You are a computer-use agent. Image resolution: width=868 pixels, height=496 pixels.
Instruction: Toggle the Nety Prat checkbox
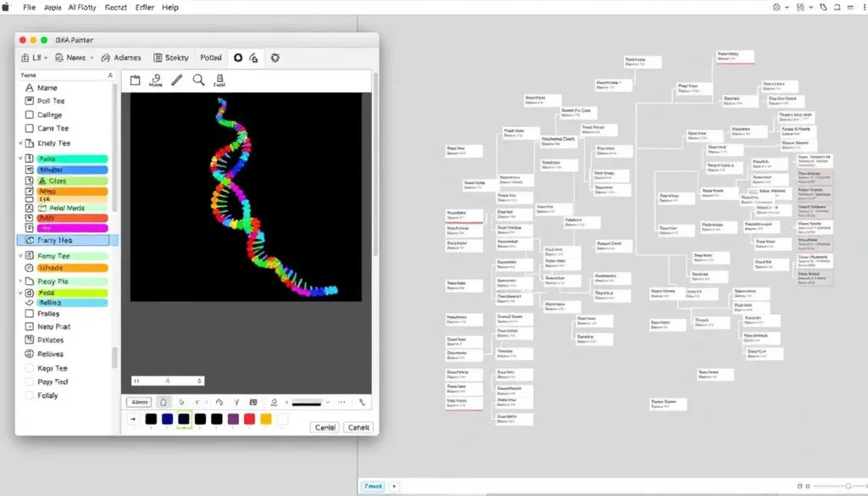pos(30,326)
